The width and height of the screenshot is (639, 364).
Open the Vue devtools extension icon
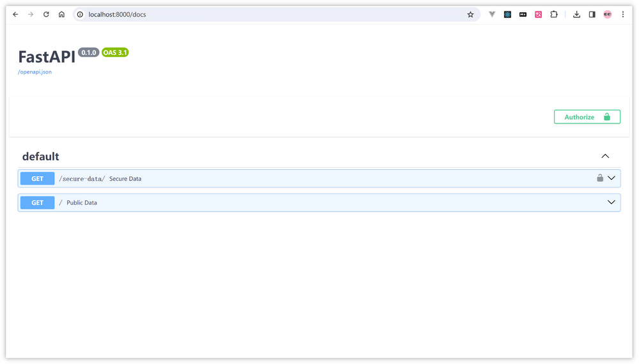[x=492, y=14]
